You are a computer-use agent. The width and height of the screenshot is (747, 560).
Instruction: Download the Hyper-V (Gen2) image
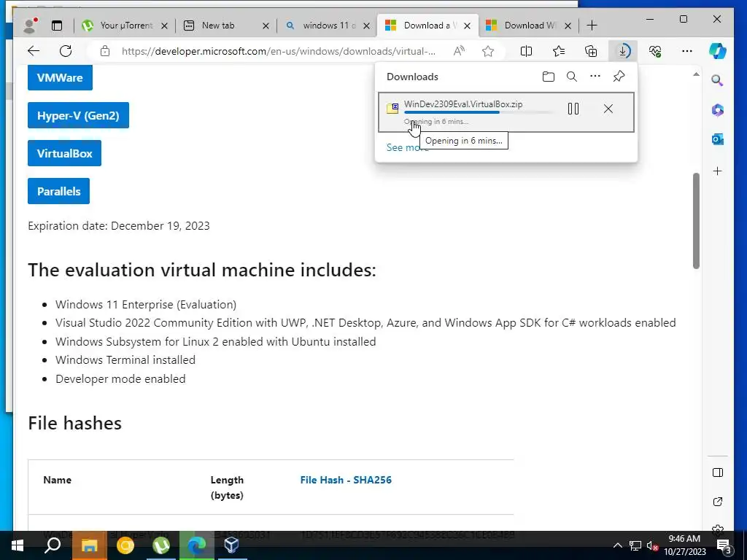click(78, 115)
